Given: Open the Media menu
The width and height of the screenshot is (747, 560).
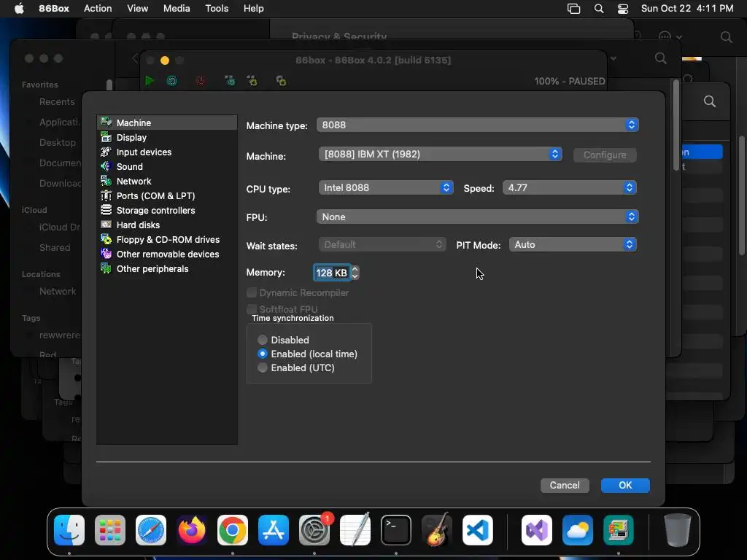Looking at the screenshot, I should [177, 9].
